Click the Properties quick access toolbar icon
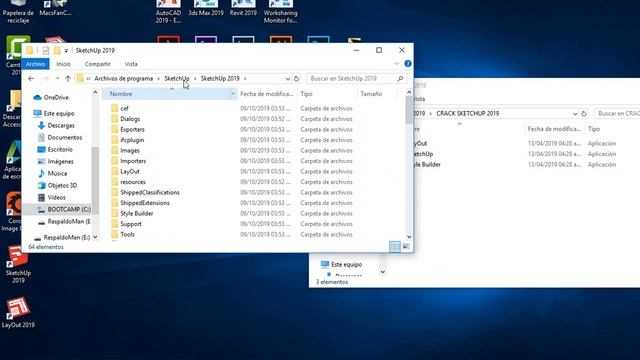This screenshot has width=640, height=360. pyautogui.click(x=46, y=50)
